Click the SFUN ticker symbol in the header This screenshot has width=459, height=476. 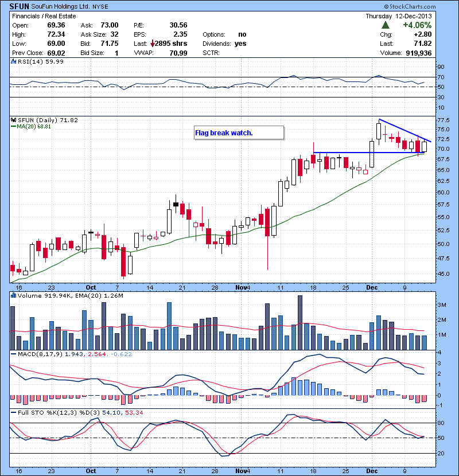[x=19, y=6]
